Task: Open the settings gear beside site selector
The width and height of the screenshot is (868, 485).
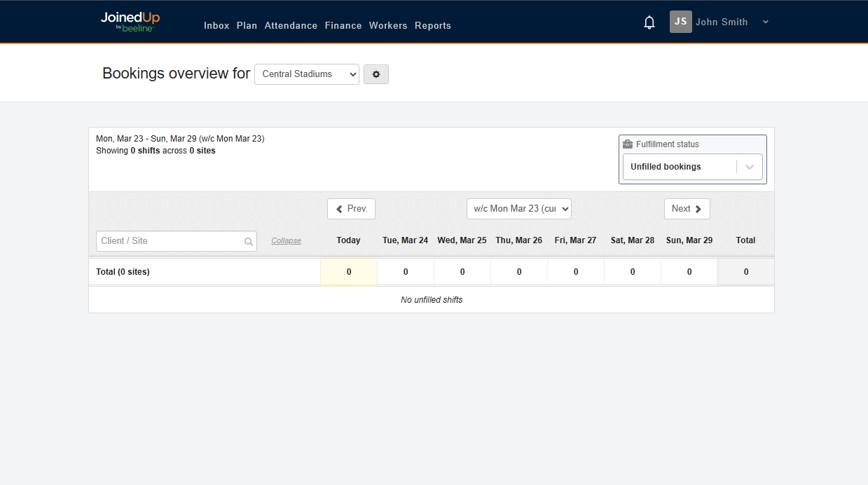Action: (x=376, y=74)
